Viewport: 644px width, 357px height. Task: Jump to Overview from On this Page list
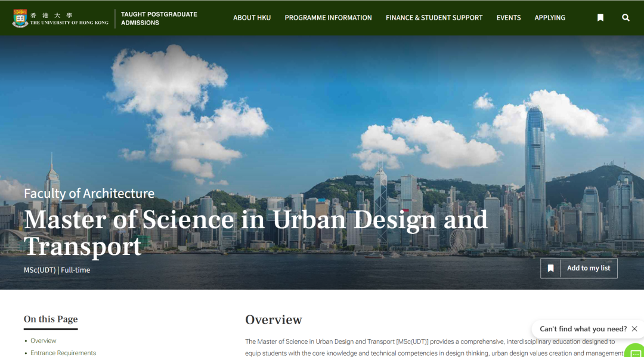43,340
